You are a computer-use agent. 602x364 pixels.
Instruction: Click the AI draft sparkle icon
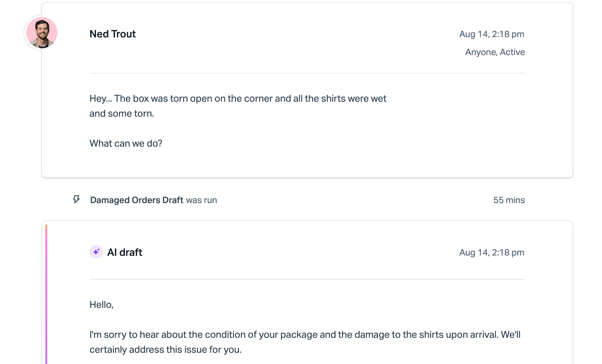point(96,252)
